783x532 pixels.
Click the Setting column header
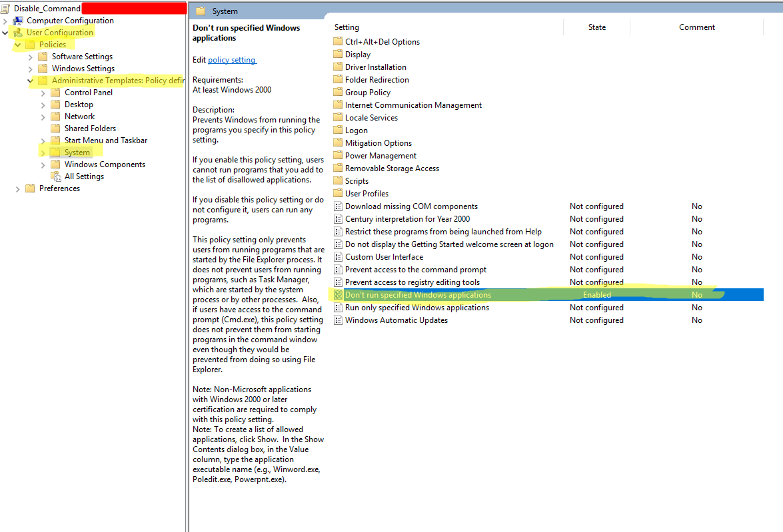pyautogui.click(x=347, y=27)
